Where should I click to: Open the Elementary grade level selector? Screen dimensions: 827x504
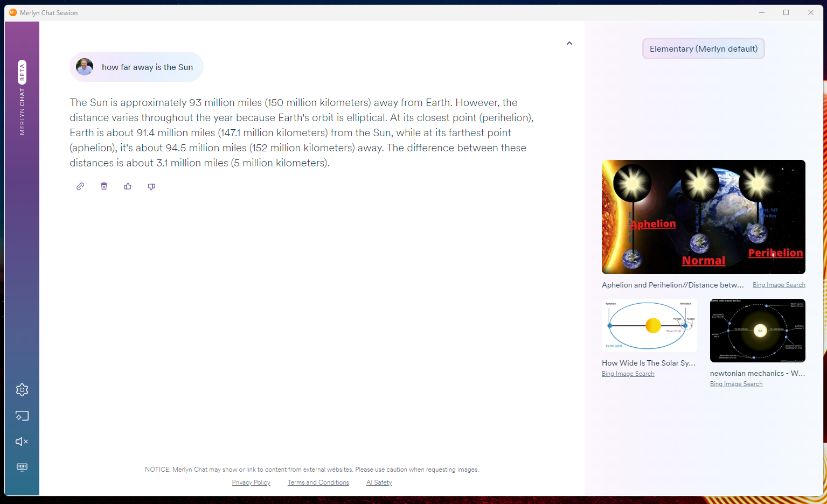703,48
